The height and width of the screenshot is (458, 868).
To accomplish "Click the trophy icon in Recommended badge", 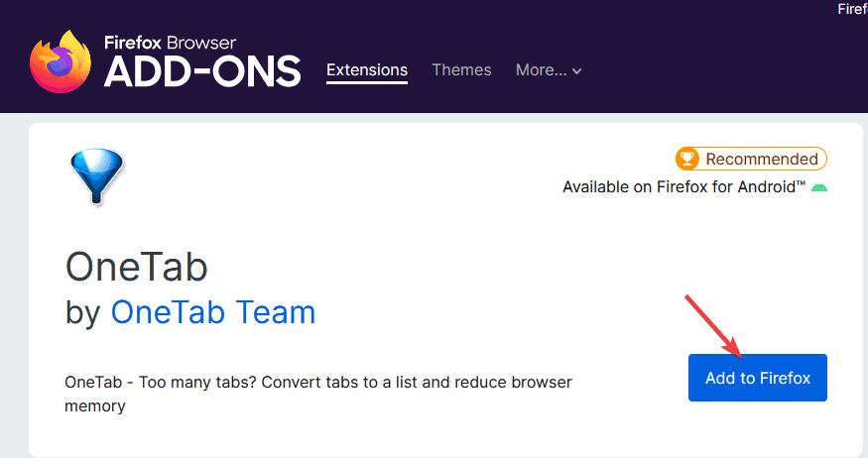I will (687, 159).
